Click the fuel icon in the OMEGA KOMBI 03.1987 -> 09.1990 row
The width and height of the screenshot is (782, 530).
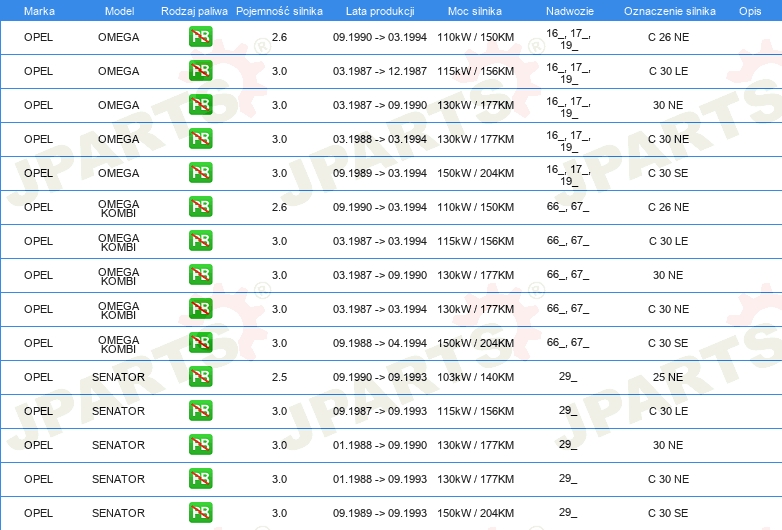coord(200,275)
